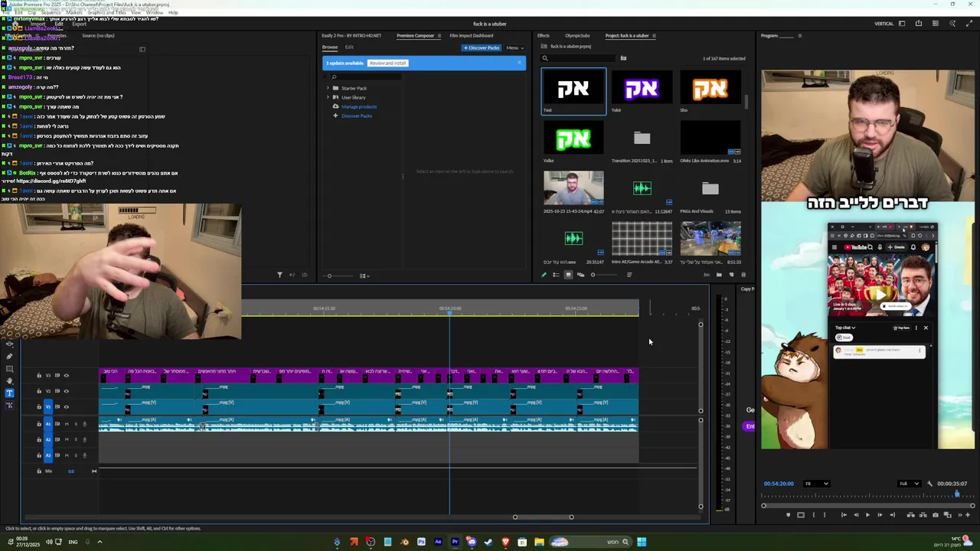Open the Premiere Composer Menu dropdown
Viewport: 980px width, 551px height.
tap(514, 47)
